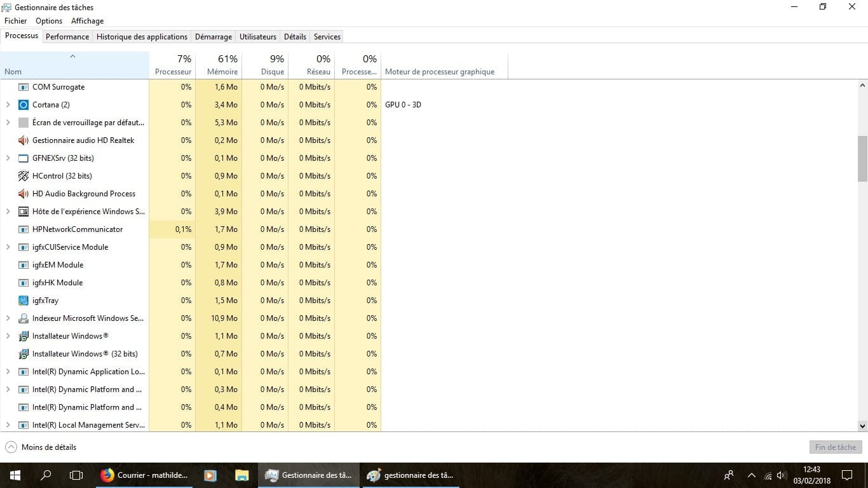Viewport: 868px width, 488px height.
Task: Click the 10,9 Mo memory value
Action: tap(224, 318)
